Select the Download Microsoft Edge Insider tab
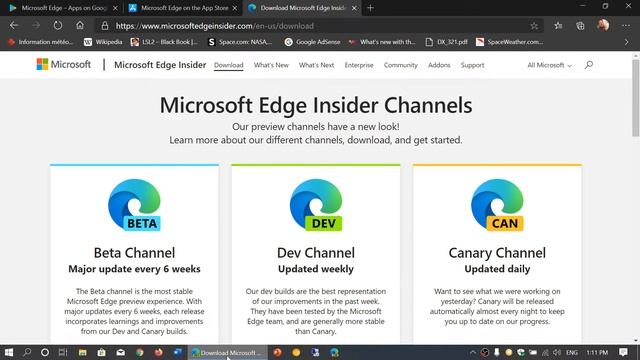 click(302, 8)
